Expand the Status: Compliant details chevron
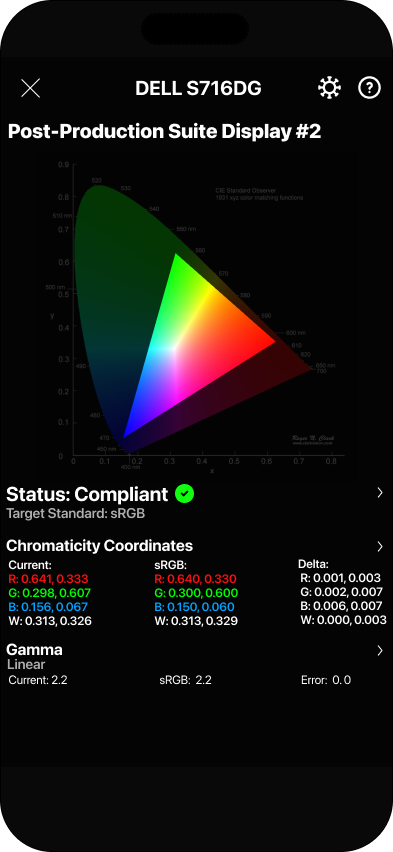This screenshot has height=852, width=393. coord(380,493)
